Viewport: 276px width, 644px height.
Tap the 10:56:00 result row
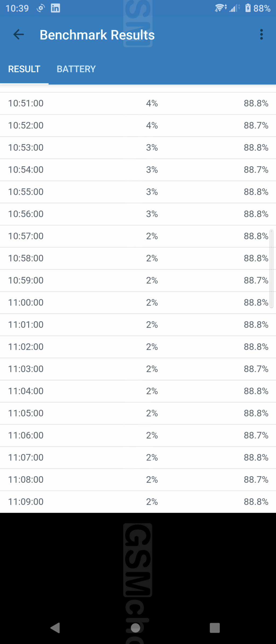[138, 214]
